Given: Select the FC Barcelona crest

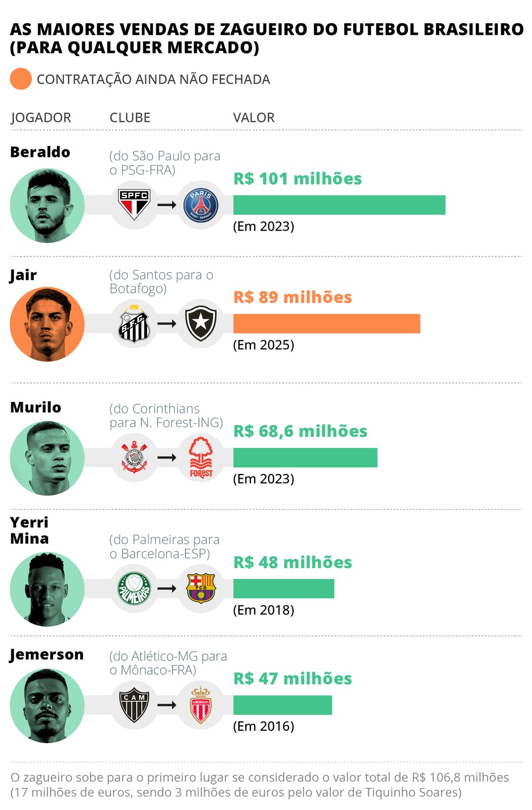Looking at the screenshot, I should click(x=201, y=589).
